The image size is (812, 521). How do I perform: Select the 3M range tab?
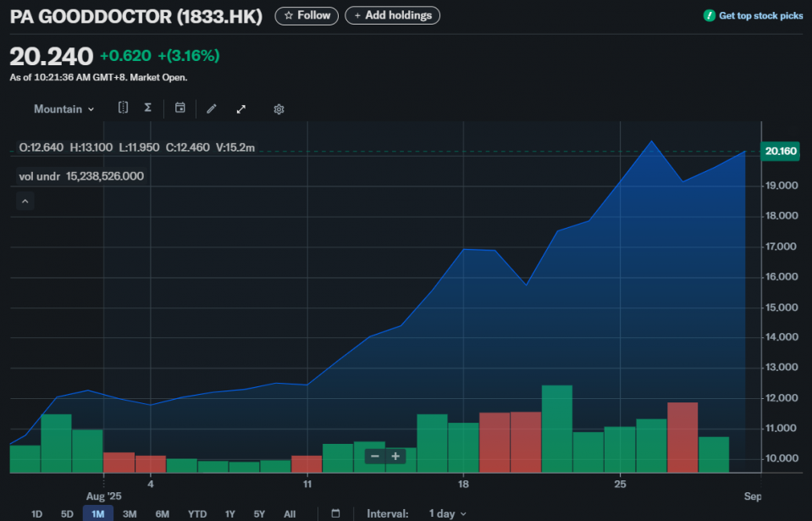[130, 513]
